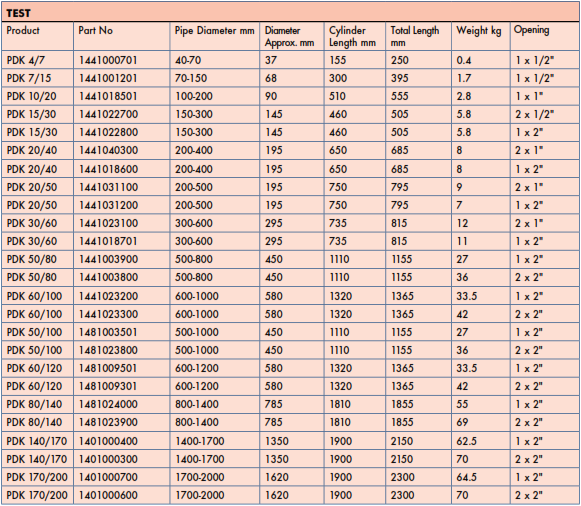Click part number 1441018501
Image resolution: width=581 pixels, height=506 pixels.
(108, 96)
